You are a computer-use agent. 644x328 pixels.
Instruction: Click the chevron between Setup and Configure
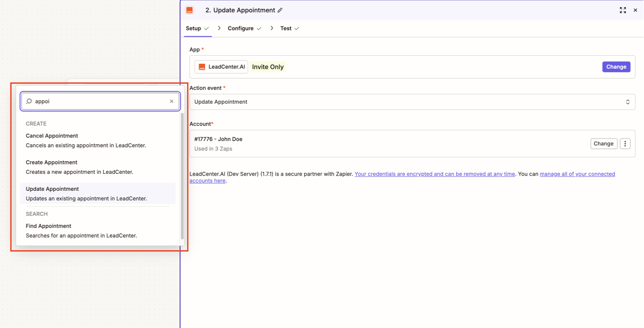pyautogui.click(x=219, y=28)
